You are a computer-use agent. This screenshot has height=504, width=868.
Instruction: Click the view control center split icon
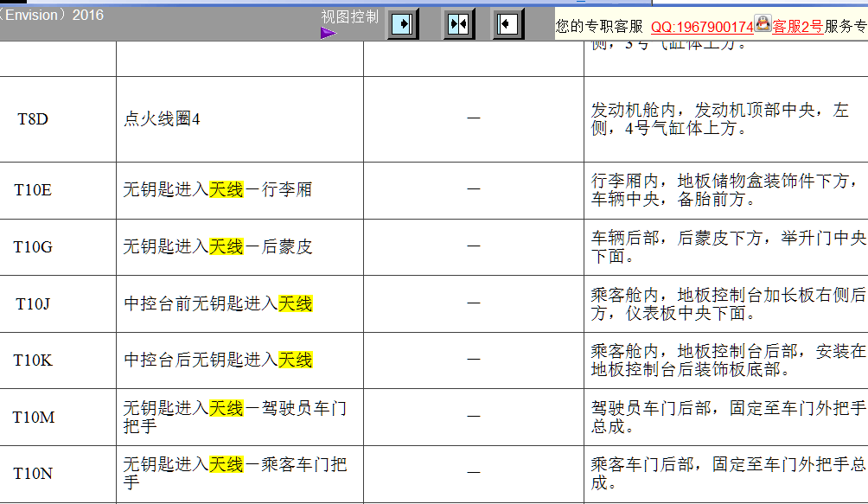(x=458, y=24)
